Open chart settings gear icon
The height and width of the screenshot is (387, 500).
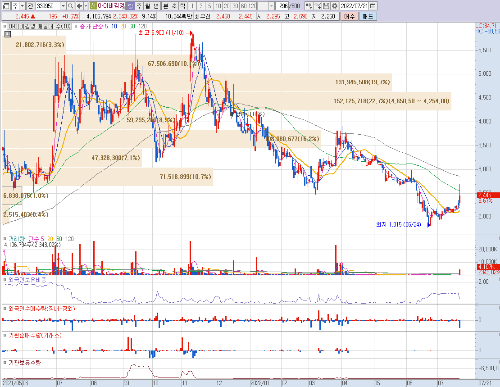coord(335,6)
